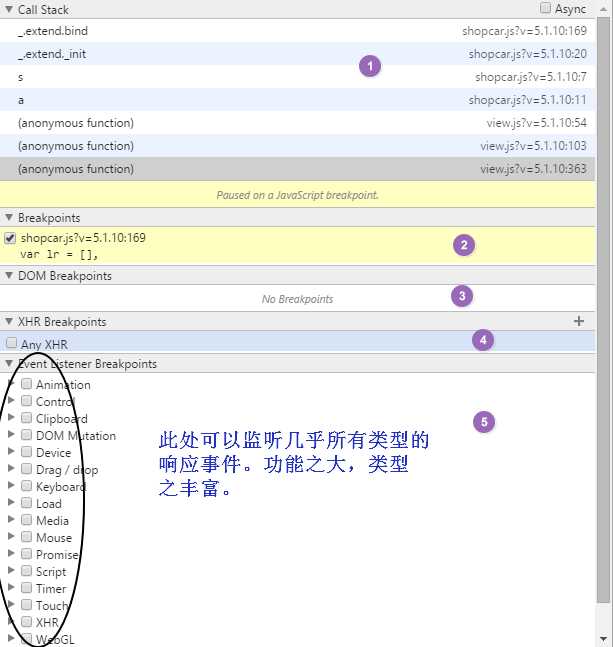Image resolution: width=613 pixels, height=647 pixels.
Task: Open source link shopcar.js?v=5.1.10:7
Action: click(x=531, y=77)
